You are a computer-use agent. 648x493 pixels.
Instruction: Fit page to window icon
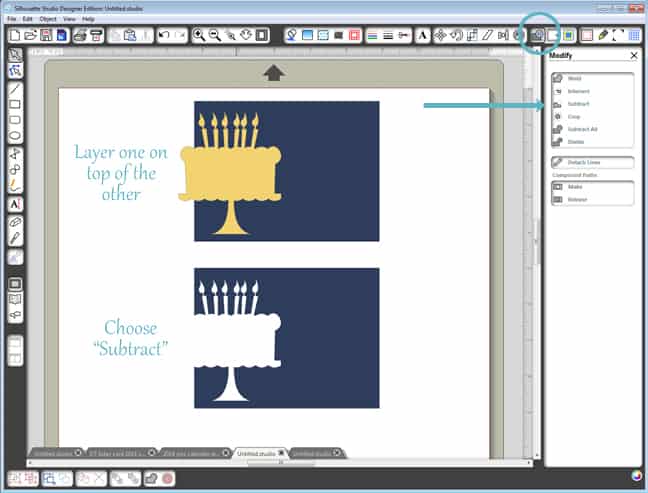pos(262,35)
